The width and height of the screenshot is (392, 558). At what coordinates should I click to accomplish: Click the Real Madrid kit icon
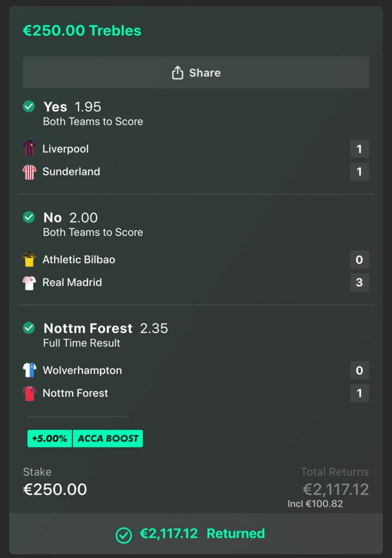(x=29, y=282)
